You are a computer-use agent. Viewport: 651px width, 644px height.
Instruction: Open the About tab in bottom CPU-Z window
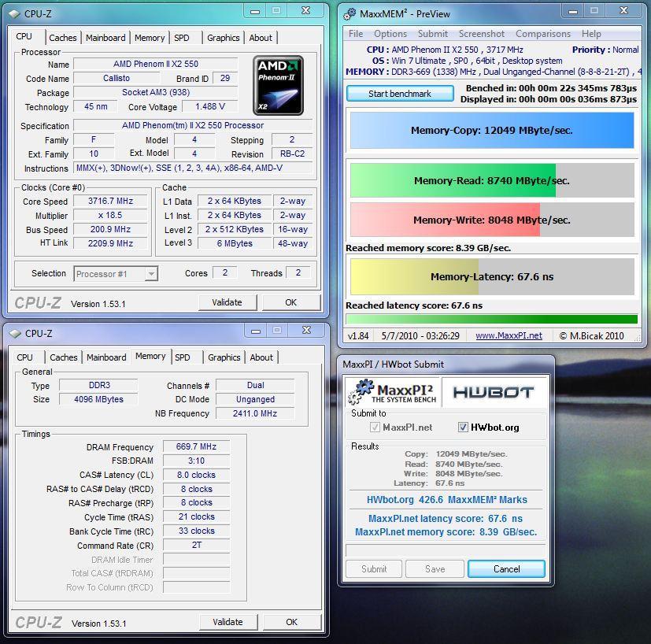(x=261, y=357)
